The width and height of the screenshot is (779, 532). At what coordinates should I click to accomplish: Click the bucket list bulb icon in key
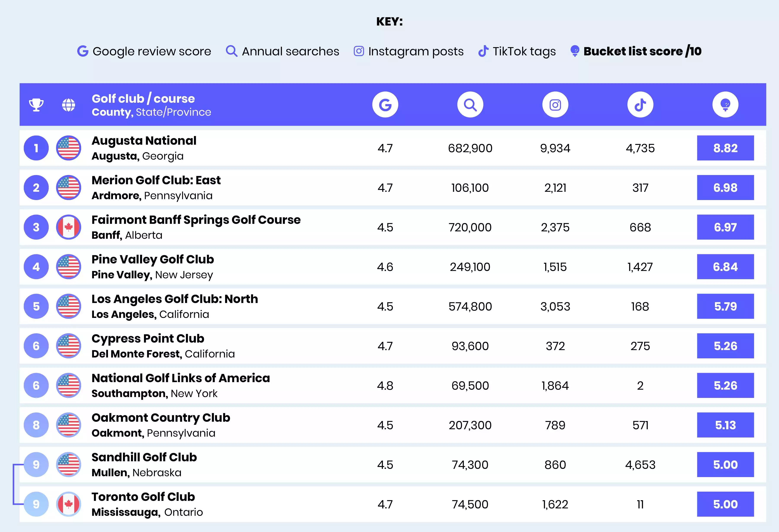tap(575, 51)
